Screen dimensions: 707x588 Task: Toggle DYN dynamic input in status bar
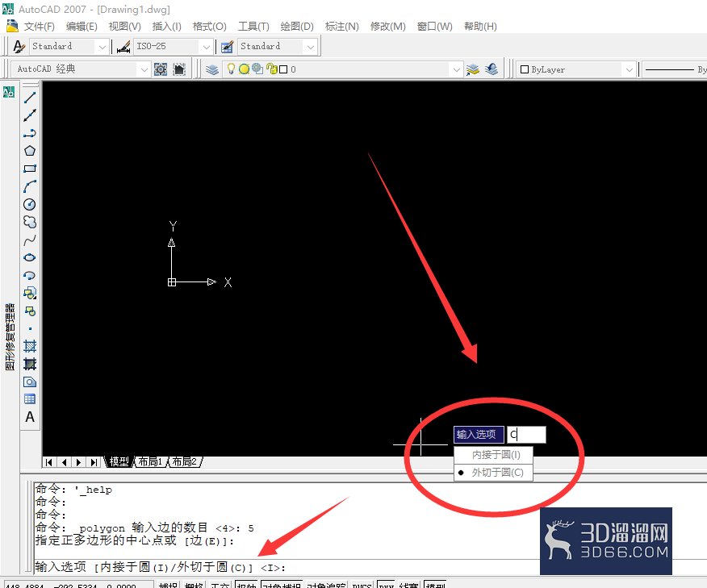[386, 585]
